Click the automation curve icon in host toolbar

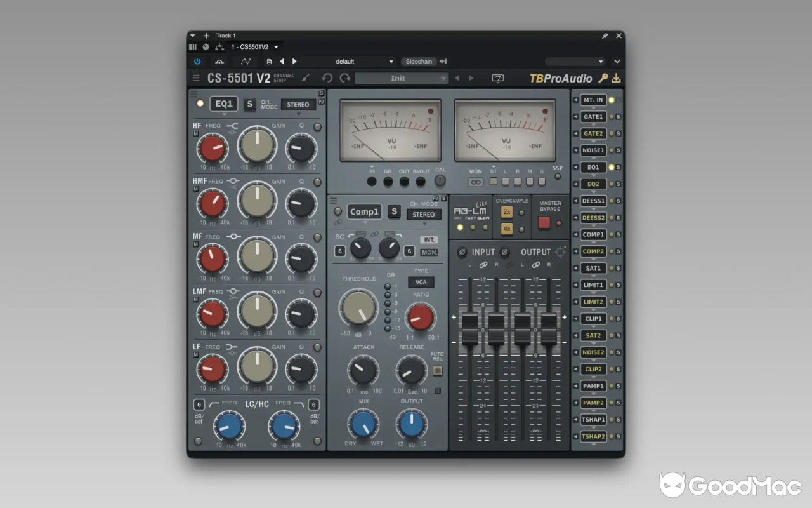(246, 62)
